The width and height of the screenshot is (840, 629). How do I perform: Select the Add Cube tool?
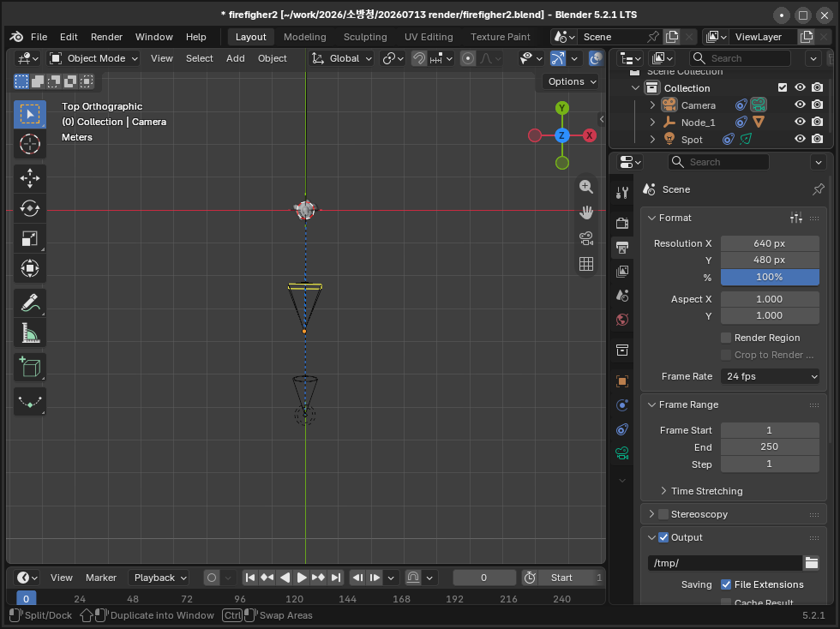(30, 367)
